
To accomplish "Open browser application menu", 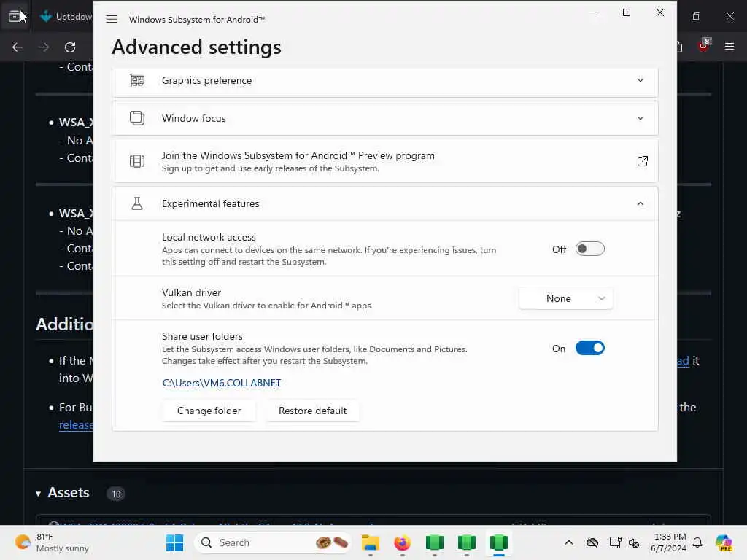I will click(x=729, y=47).
